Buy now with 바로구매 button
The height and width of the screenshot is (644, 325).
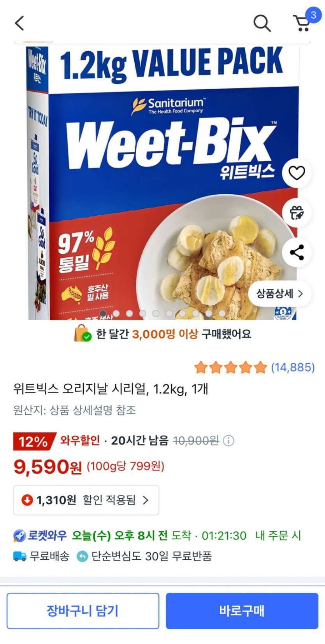(x=242, y=611)
